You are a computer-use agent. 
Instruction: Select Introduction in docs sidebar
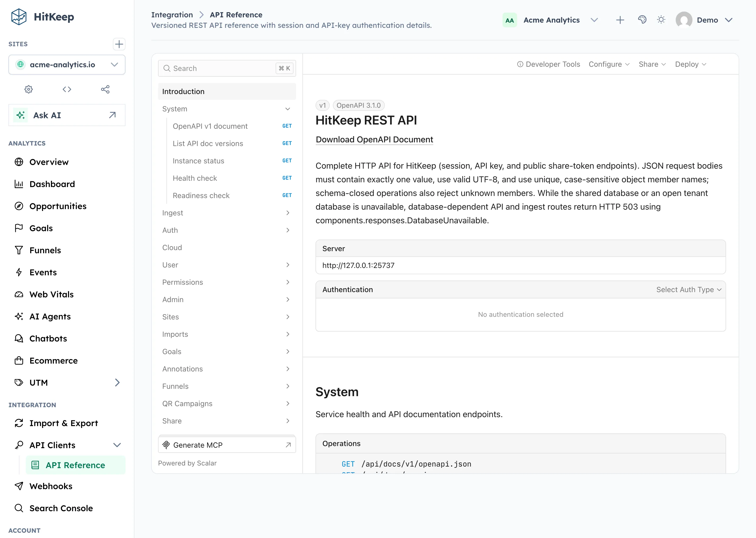click(x=227, y=92)
